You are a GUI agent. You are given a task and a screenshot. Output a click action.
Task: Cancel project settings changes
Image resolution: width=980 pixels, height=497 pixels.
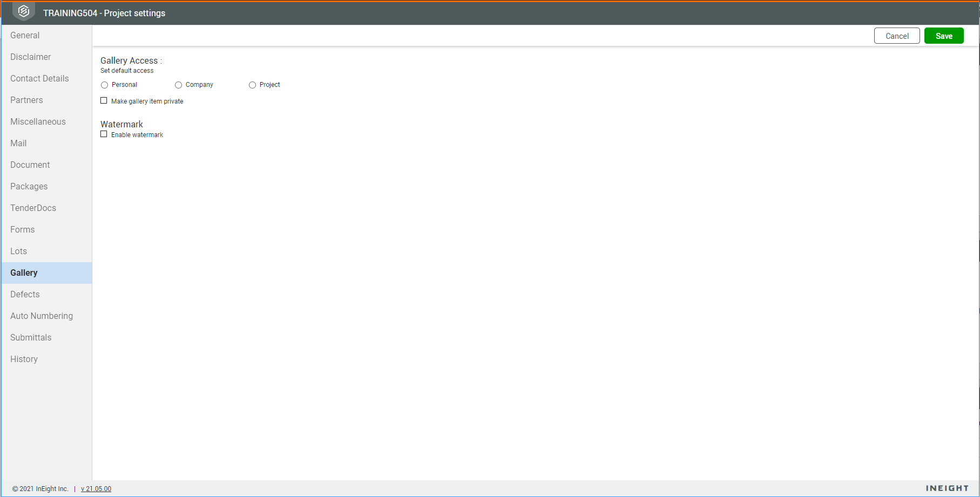tap(897, 36)
